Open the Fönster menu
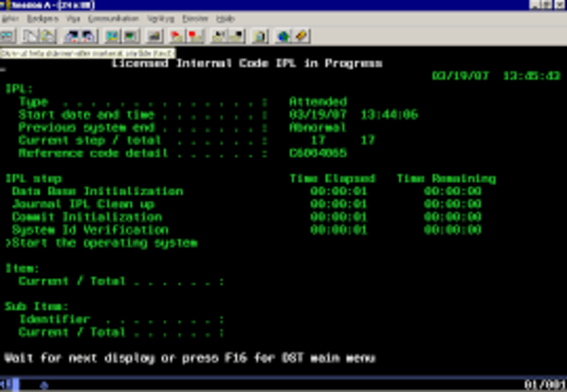The image size is (567, 392). pos(195,19)
